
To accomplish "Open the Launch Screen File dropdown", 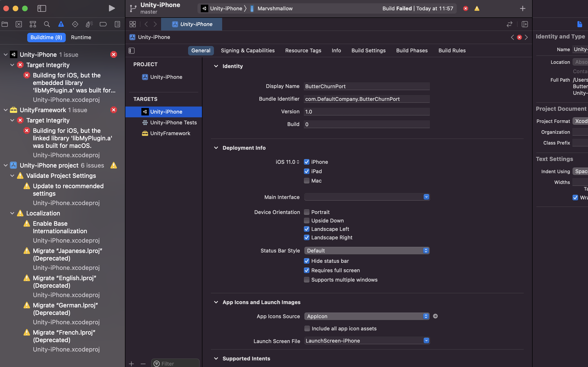I will [426, 340].
